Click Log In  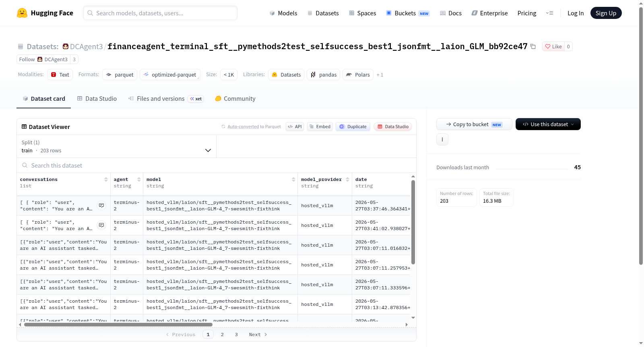[576, 13]
